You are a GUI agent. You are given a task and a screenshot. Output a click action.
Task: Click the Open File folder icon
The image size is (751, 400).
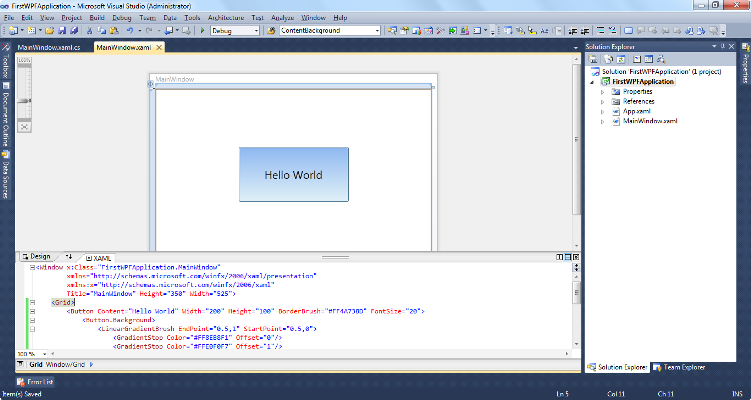coord(49,31)
